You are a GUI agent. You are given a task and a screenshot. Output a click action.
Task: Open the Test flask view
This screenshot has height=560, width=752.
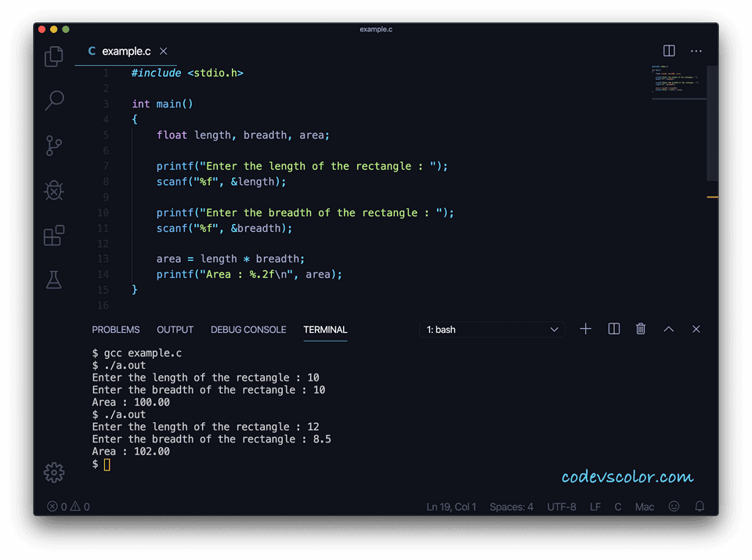tap(54, 280)
